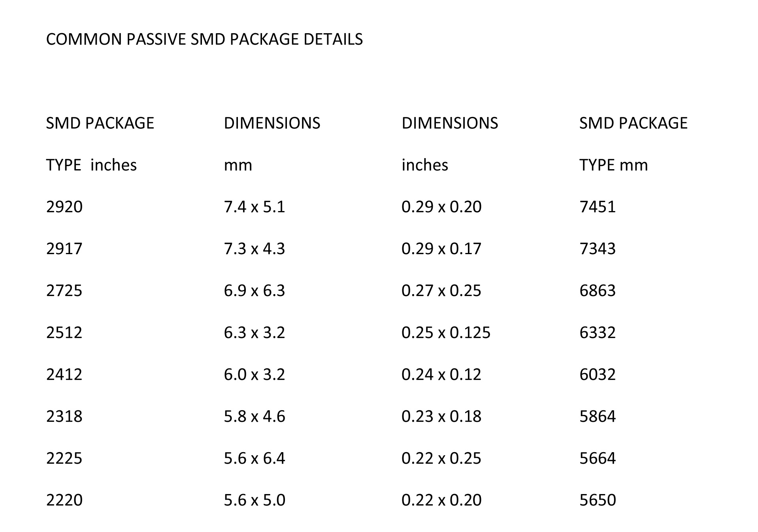The height and width of the screenshot is (532, 758).
Task: Select the 2917 package type entry
Action: [64, 249]
